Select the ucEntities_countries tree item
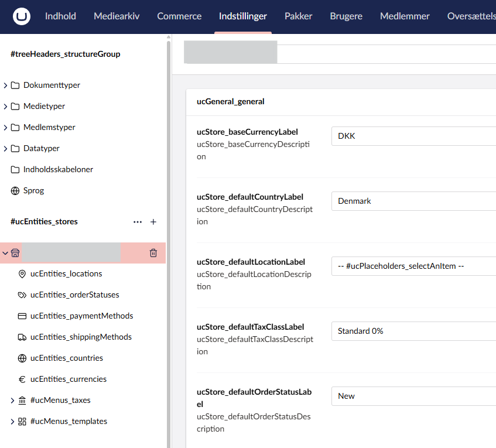The image size is (496, 448). 66,358
